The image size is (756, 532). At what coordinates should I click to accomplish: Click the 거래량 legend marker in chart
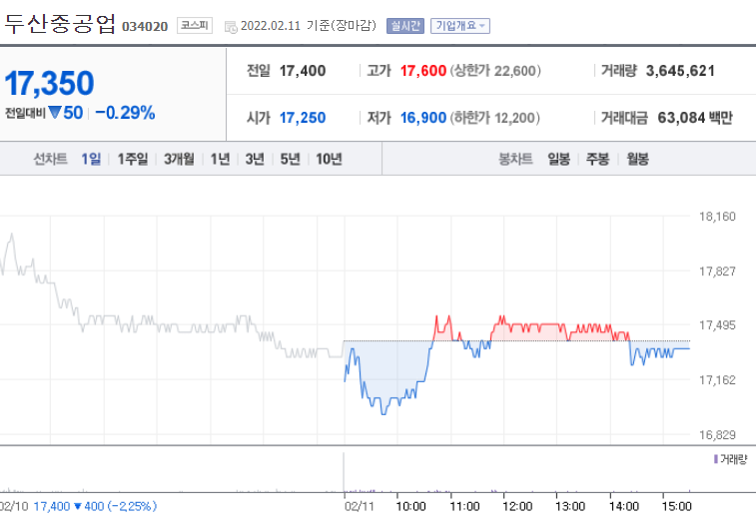pos(716,459)
